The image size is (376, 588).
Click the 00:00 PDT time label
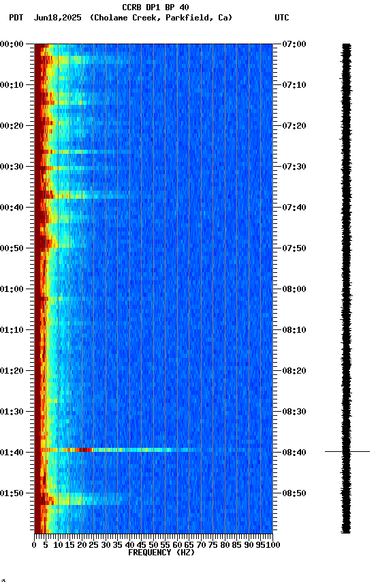(x=12, y=44)
